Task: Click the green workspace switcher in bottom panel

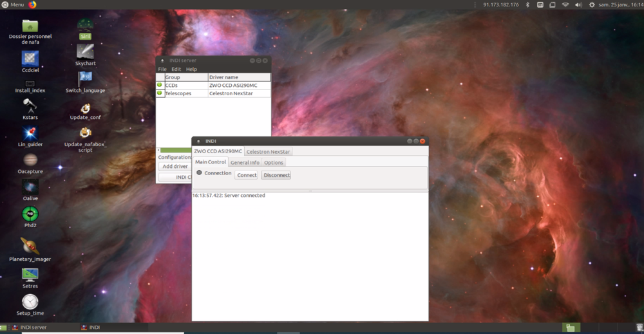Action: click(571, 328)
